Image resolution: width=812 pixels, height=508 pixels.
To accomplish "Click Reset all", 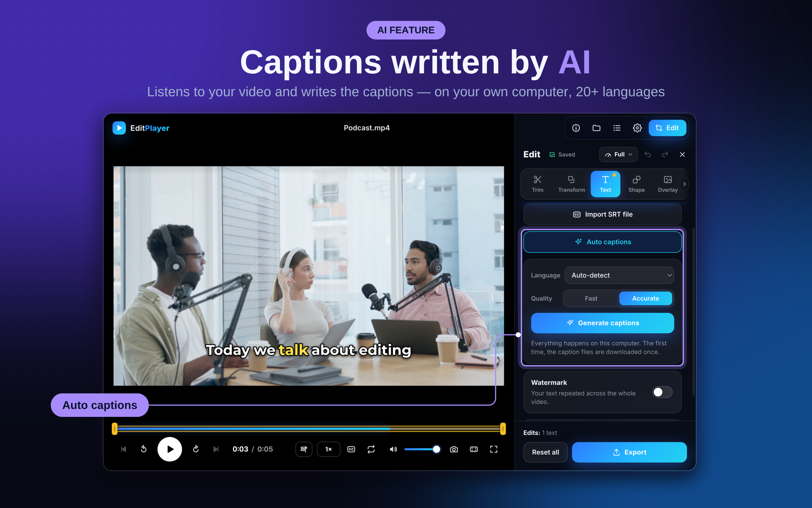I will pyautogui.click(x=545, y=452).
